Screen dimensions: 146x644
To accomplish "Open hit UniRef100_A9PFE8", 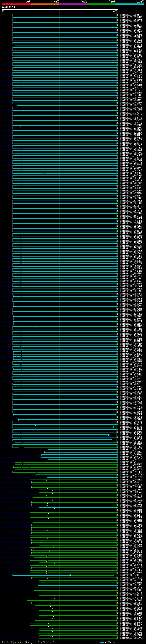I will pos(131,67).
